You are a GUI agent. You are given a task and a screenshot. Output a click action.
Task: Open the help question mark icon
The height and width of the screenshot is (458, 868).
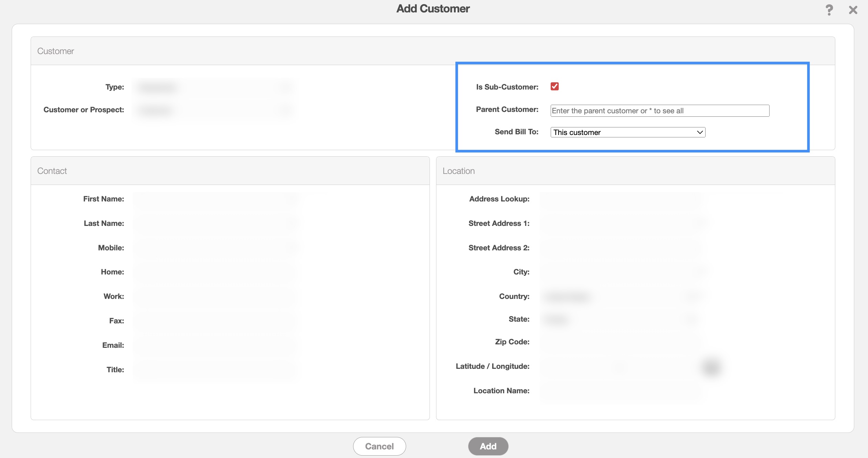tap(829, 10)
